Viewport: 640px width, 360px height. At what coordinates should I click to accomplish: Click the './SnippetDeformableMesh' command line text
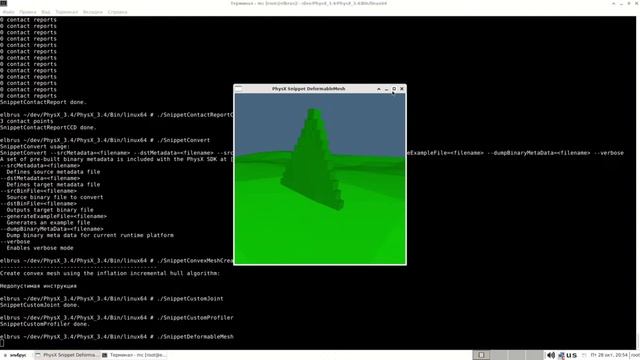click(195, 337)
